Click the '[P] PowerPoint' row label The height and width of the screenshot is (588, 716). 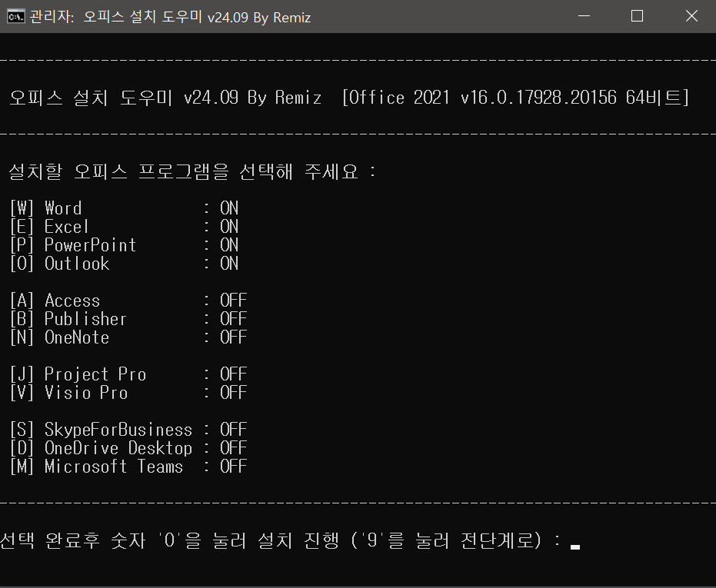[73, 245]
